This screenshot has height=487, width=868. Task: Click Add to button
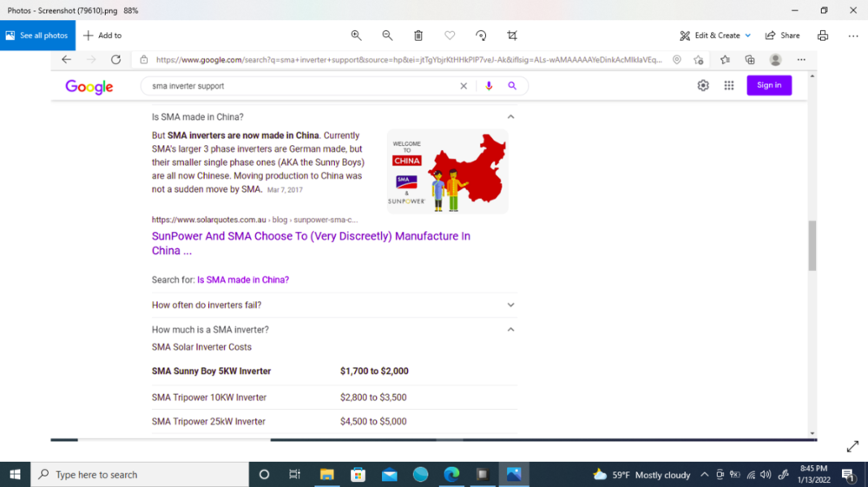coord(102,36)
